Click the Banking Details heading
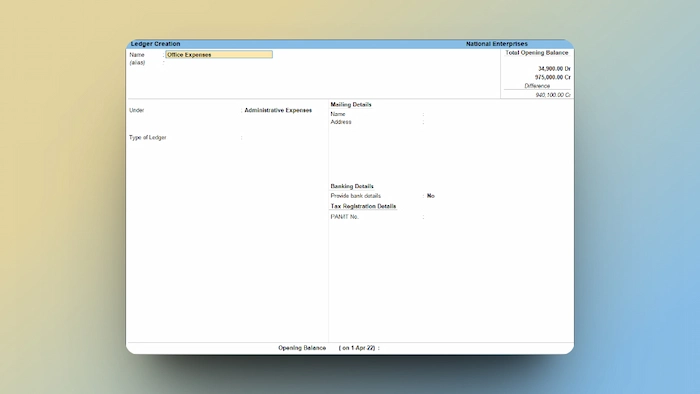The image size is (700, 394). click(x=352, y=186)
